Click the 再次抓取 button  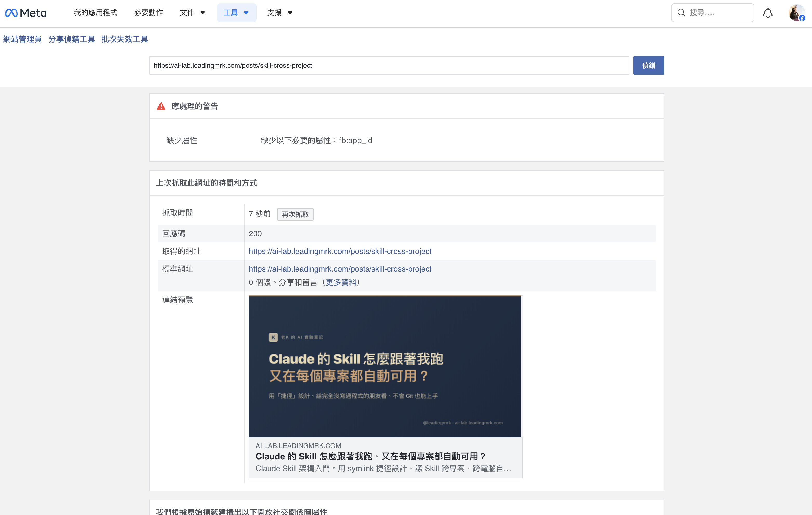pyautogui.click(x=295, y=214)
